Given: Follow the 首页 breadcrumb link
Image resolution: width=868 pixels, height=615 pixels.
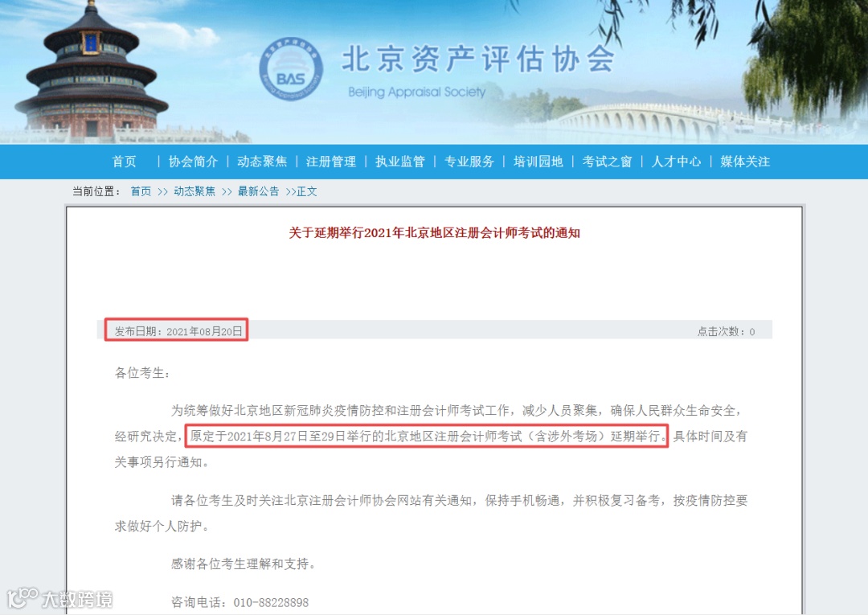Looking at the screenshot, I should click(x=141, y=191).
